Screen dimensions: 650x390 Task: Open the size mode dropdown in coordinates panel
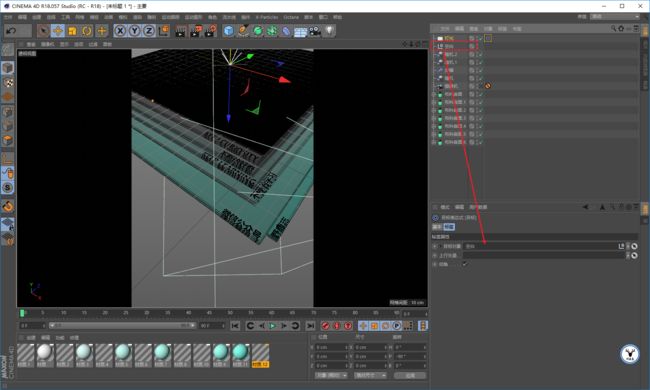click(x=370, y=375)
